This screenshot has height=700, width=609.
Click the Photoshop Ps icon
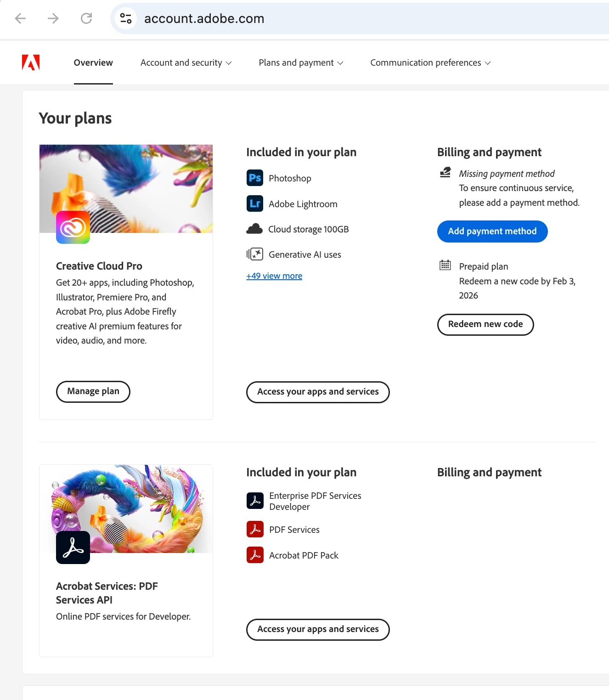pos(255,178)
